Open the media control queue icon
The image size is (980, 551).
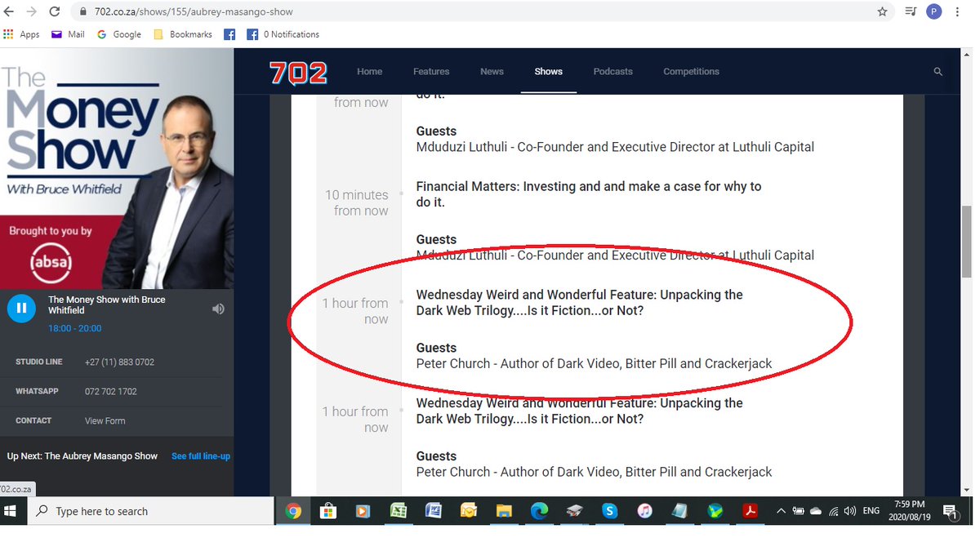911,11
